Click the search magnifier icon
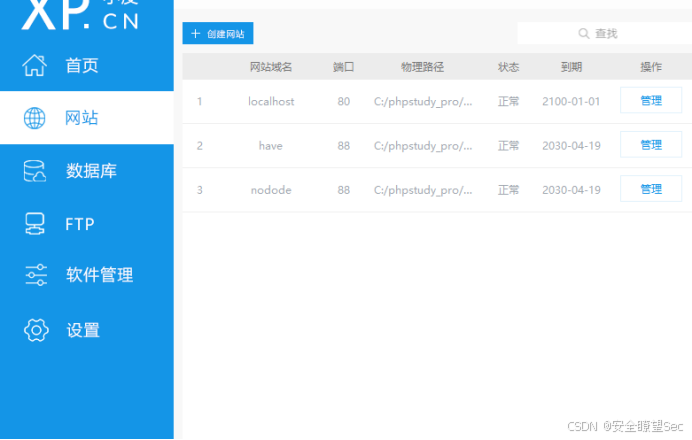Screen dimensions: 692x440 pyautogui.click(x=584, y=34)
